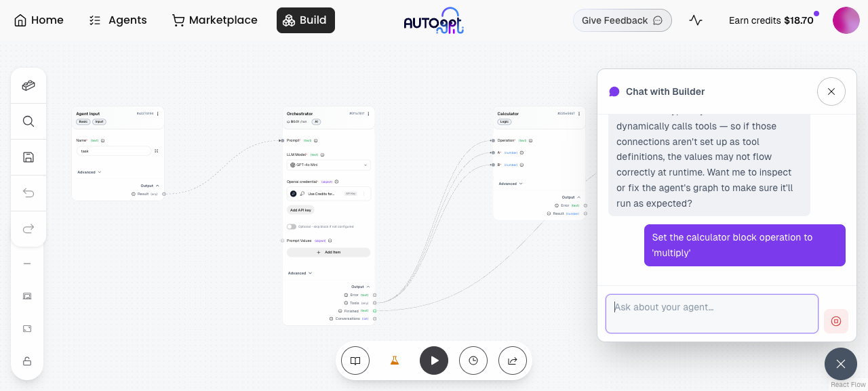
Task: Click the AutoGPT logo
Action: [434, 21]
